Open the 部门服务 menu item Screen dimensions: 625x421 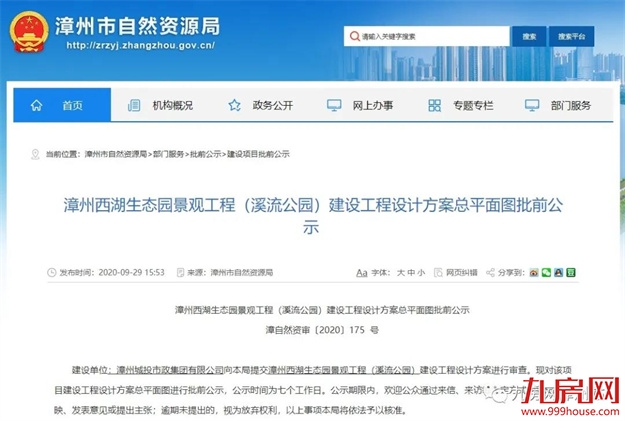click(571, 105)
